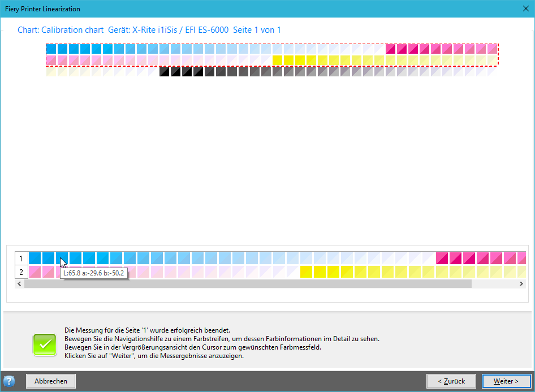The image size is (535, 392).
Task: Close the Fiery Printer Linearization window
Action: click(526, 8)
